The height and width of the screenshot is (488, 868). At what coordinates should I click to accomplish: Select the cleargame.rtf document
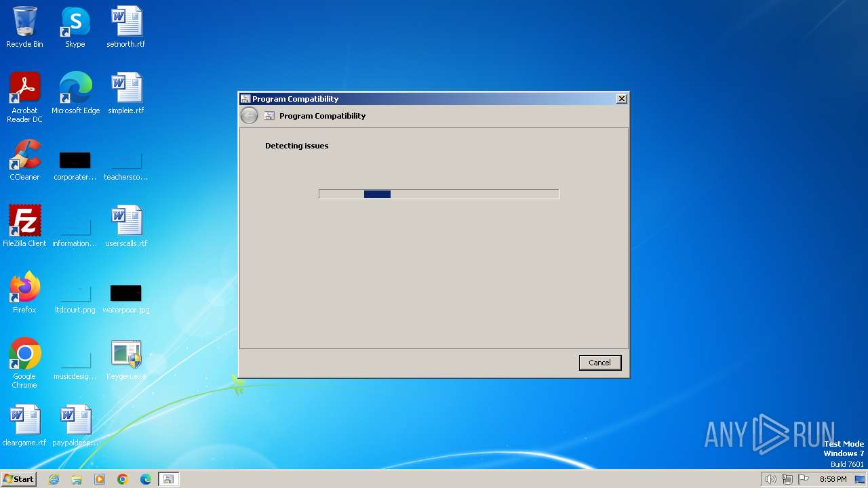(24, 426)
